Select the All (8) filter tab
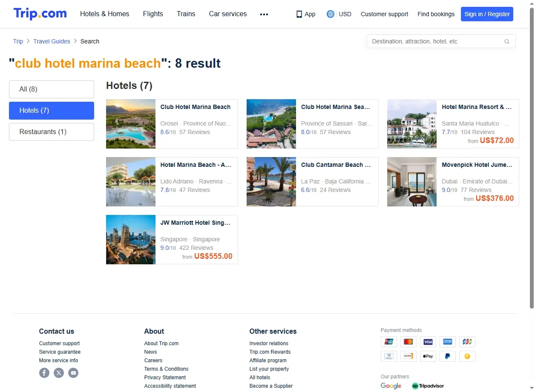 (52, 89)
